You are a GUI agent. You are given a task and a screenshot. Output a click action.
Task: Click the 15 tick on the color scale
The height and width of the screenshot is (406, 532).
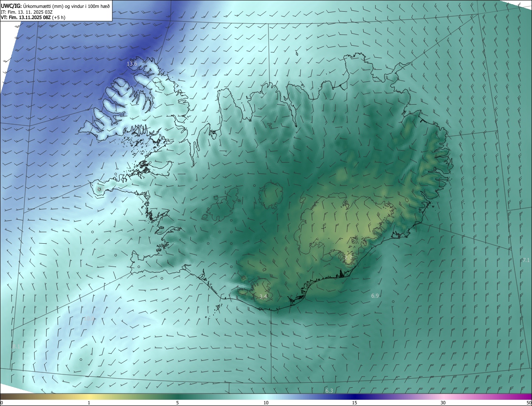click(x=355, y=403)
